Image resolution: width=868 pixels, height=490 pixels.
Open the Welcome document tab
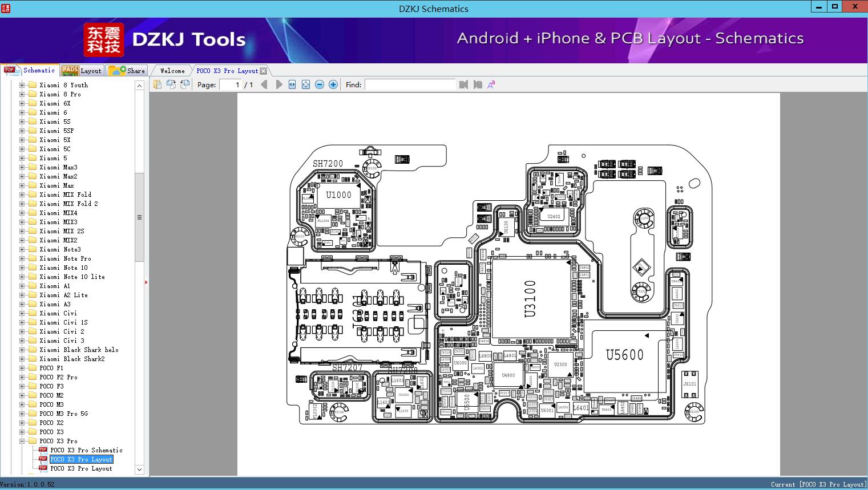tap(172, 71)
